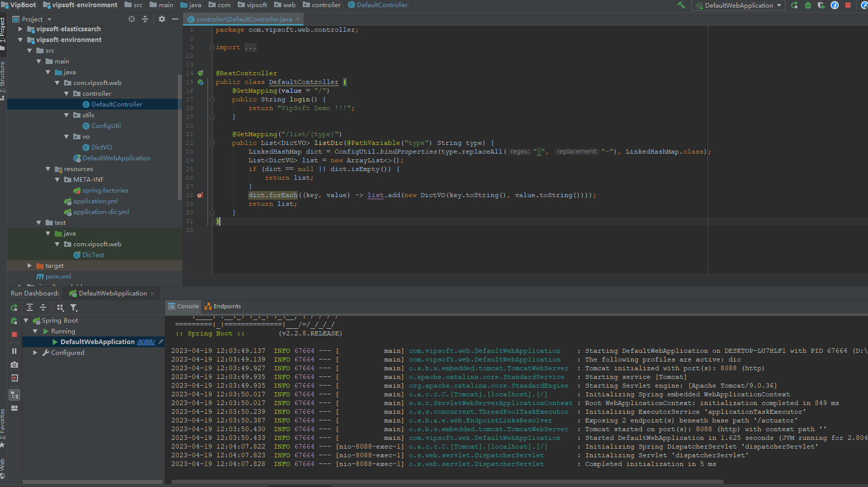Toggle breakpoint on line 28 gutter
This screenshot has width=868, height=487.
200,195
